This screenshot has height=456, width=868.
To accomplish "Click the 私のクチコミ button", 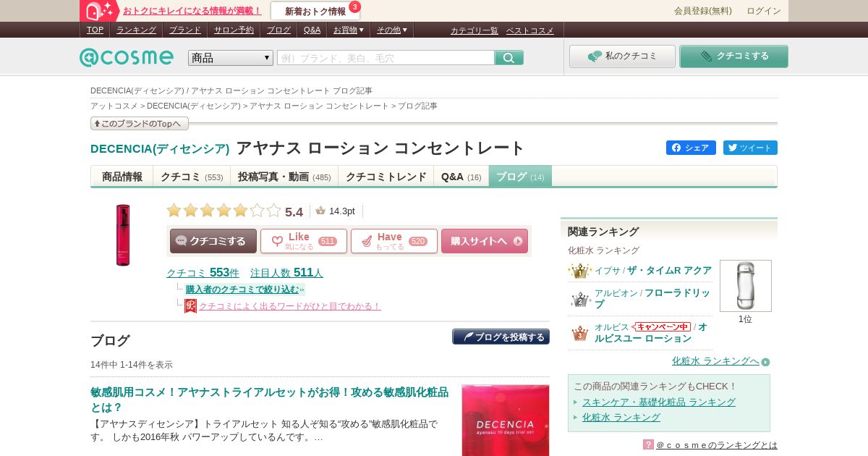I will pyautogui.click(x=622, y=56).
